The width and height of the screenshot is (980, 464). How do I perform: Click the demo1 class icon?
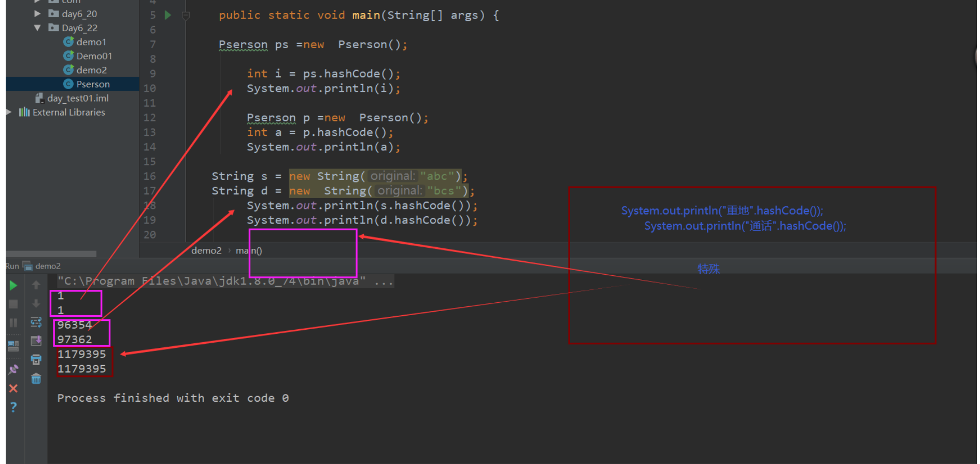point(68,41)
